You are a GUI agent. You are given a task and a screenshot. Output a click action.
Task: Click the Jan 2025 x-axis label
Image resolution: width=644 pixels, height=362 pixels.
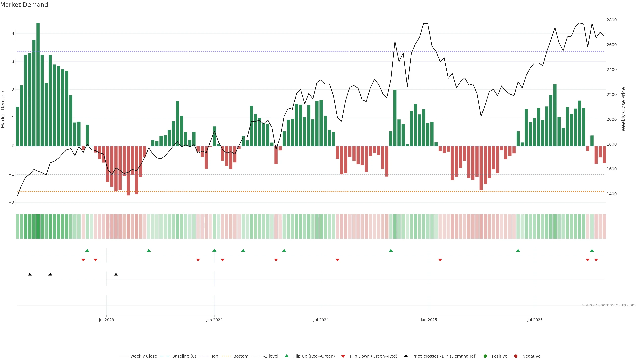(x=429, y=320)
